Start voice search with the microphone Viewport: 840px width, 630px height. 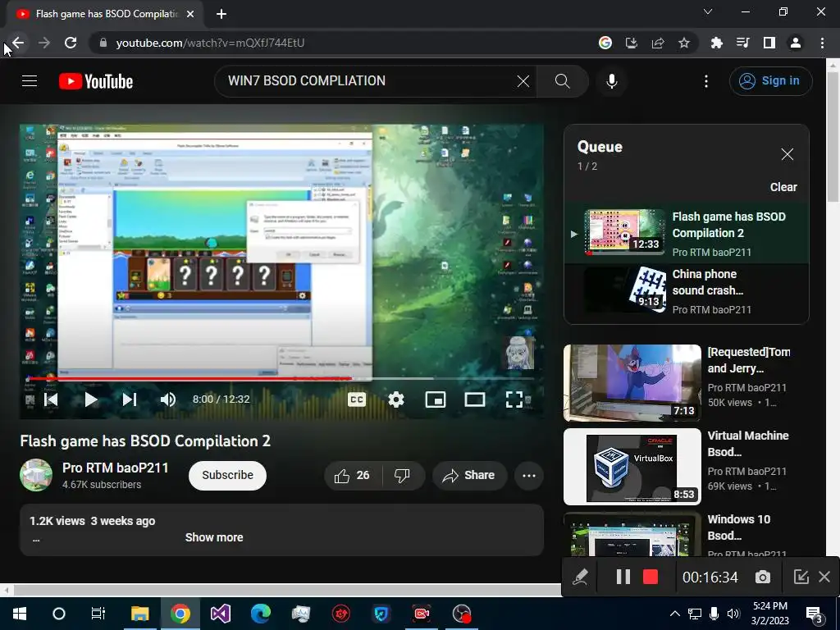tap(612, 81)
